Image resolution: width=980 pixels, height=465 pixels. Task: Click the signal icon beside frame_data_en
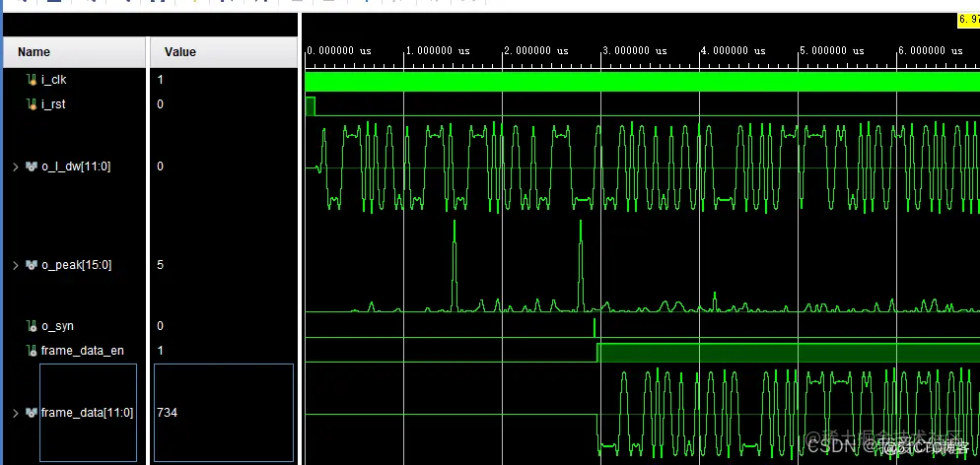tap(33, 351)
